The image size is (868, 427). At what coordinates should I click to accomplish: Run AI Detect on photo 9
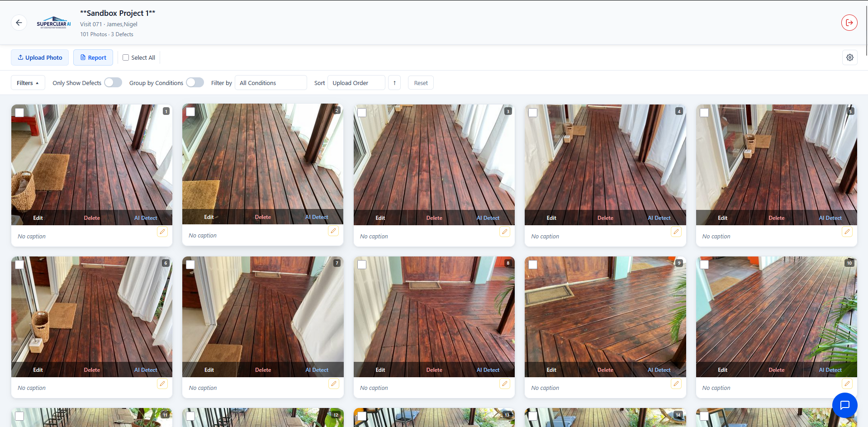[x=659, y=370]
